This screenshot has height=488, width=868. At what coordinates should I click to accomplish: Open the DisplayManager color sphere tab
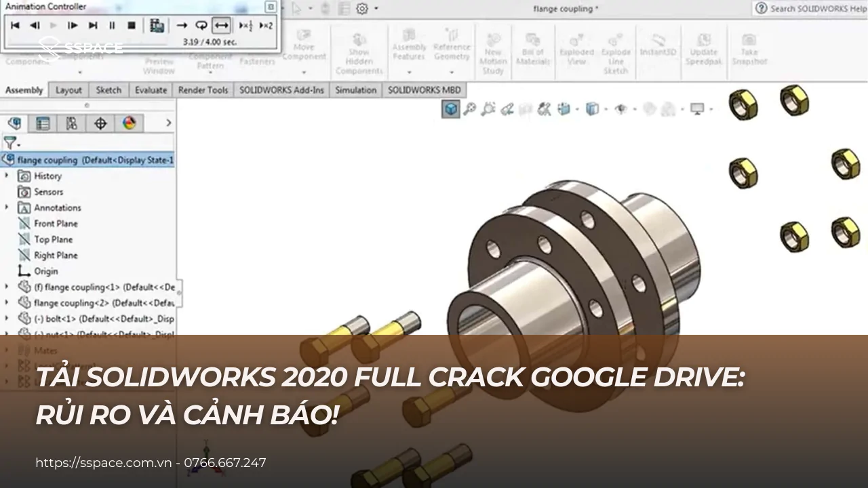coord(130,123)
